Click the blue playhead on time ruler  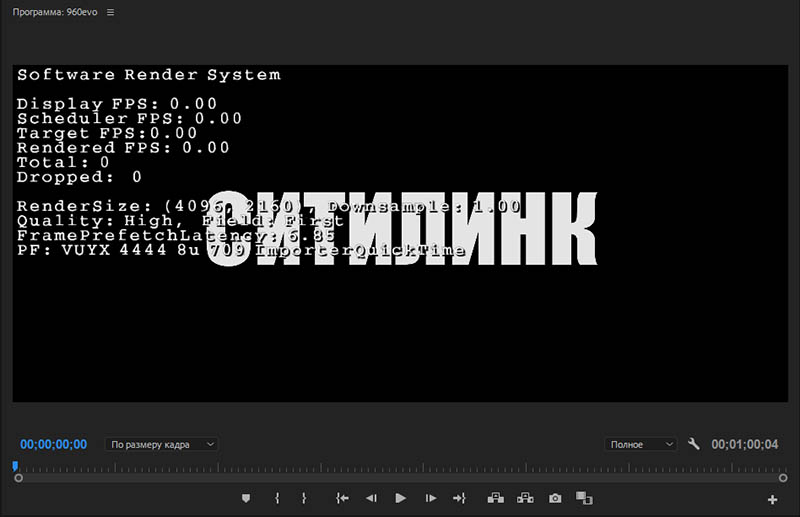pyautogui.click(x=15, y=465)
